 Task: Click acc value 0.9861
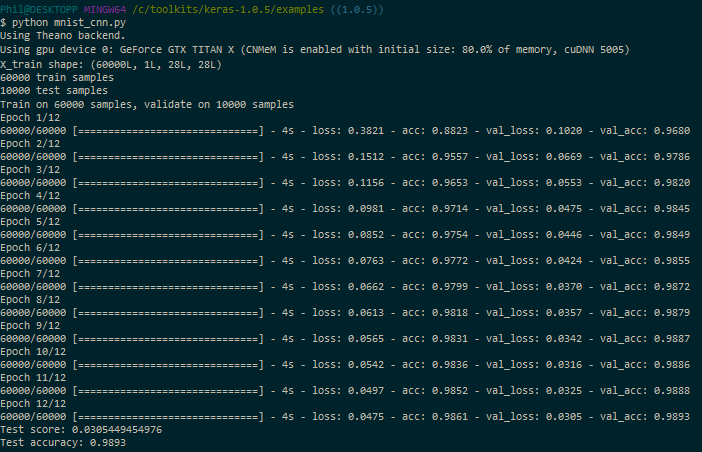(x=450, y=417)
